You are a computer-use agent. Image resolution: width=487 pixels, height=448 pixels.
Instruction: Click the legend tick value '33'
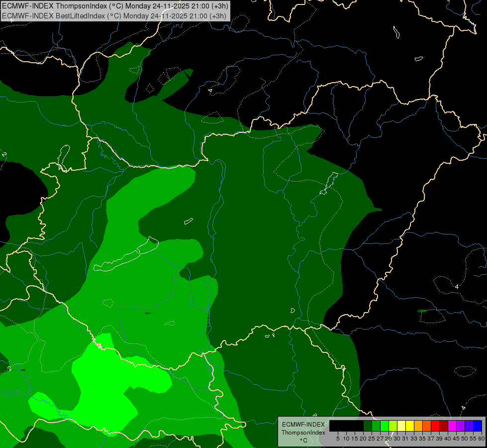pos(414,439)
